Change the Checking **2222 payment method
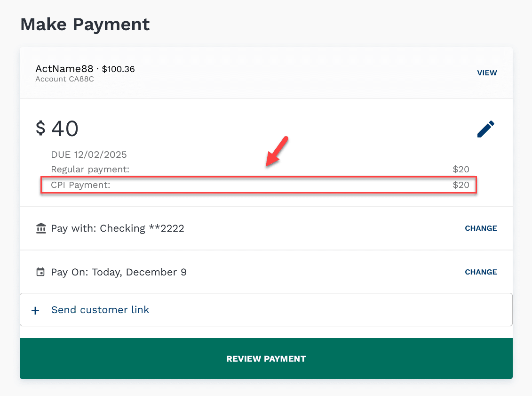 point(481,228)
